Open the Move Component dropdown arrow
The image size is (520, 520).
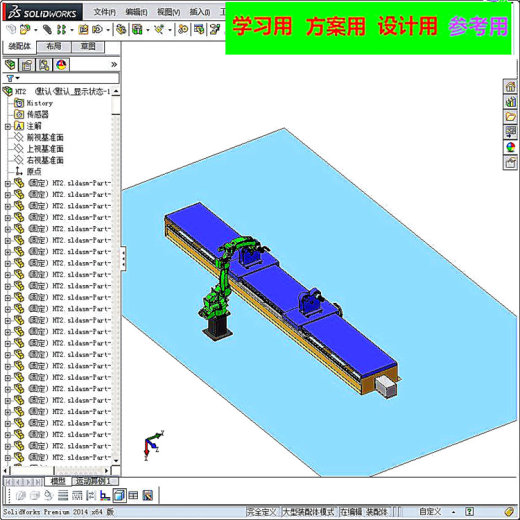pyautogui.click(x=108, y=30)
